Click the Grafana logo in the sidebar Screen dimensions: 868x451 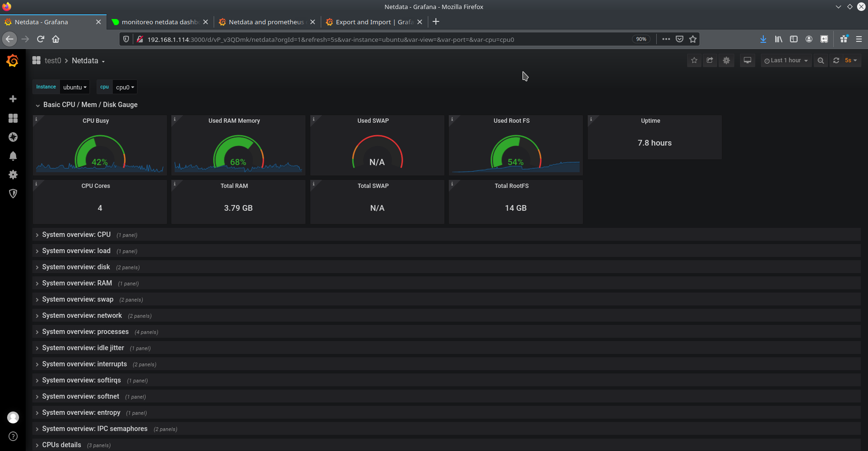[13, 60]
